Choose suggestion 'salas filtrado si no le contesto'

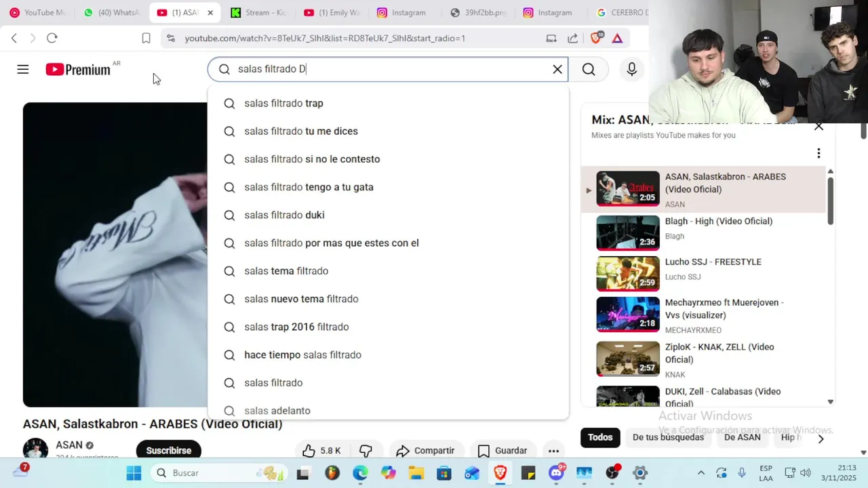pos(388,159)
